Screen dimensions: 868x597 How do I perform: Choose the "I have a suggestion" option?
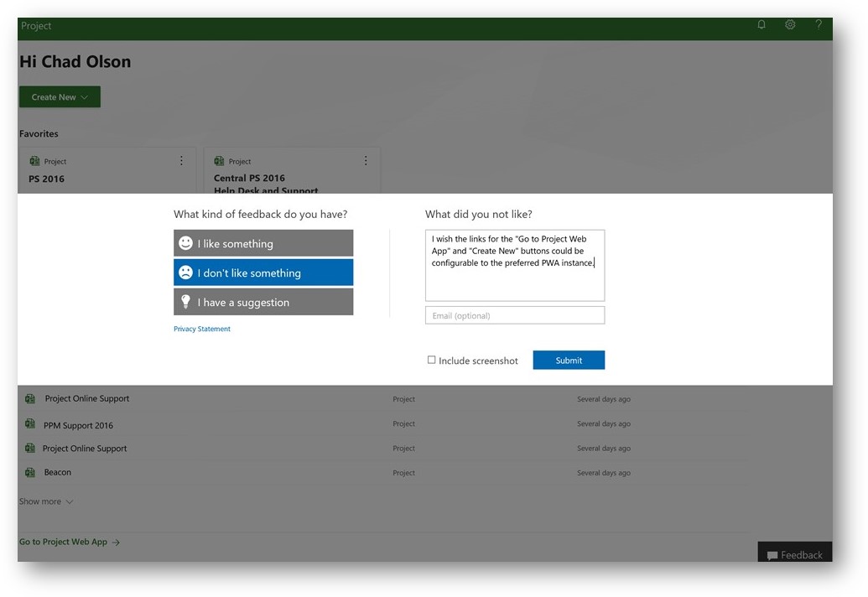pos(263,302)
